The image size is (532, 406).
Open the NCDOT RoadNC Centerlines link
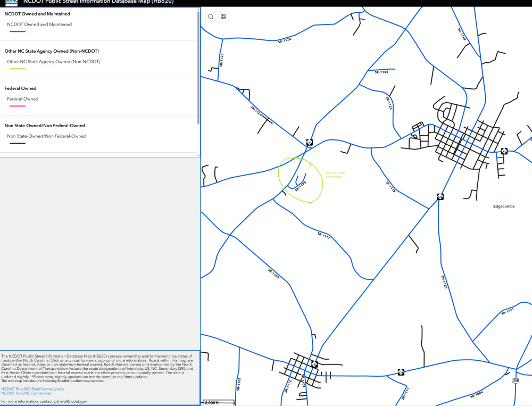pos(26,393)
